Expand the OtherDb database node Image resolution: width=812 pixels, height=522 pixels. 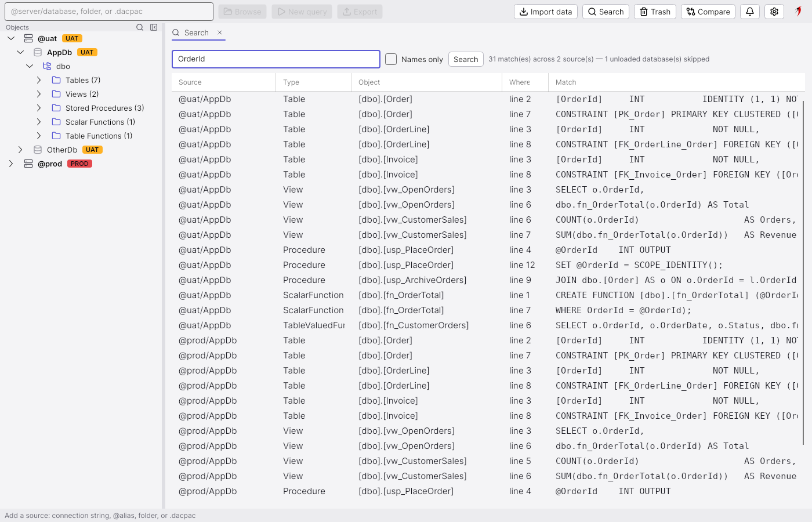20,150
